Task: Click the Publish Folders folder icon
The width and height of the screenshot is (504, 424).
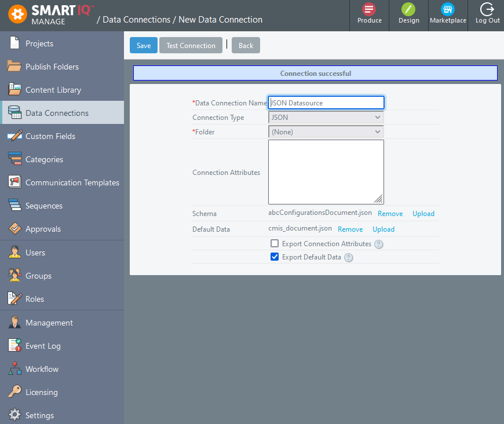Action: [14, 66]
